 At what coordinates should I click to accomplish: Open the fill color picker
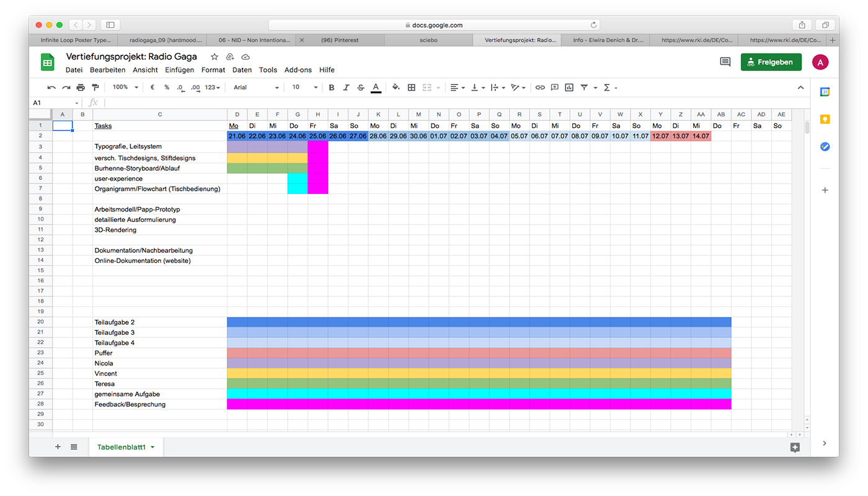pyautogui.click(x=396, y=87)
